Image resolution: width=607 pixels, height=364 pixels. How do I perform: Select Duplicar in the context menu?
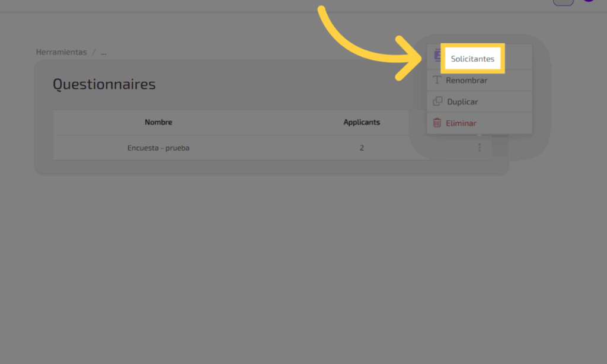pos(462,101)
